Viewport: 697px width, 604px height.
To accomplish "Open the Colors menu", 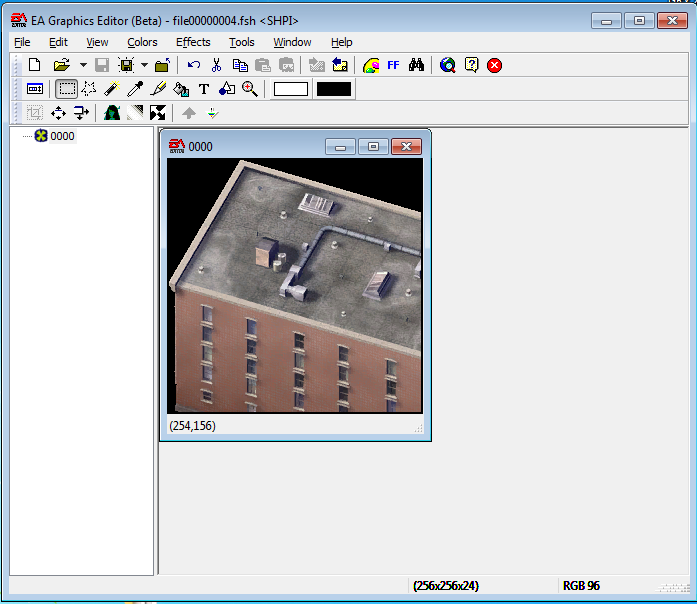I will coord(142,42).
